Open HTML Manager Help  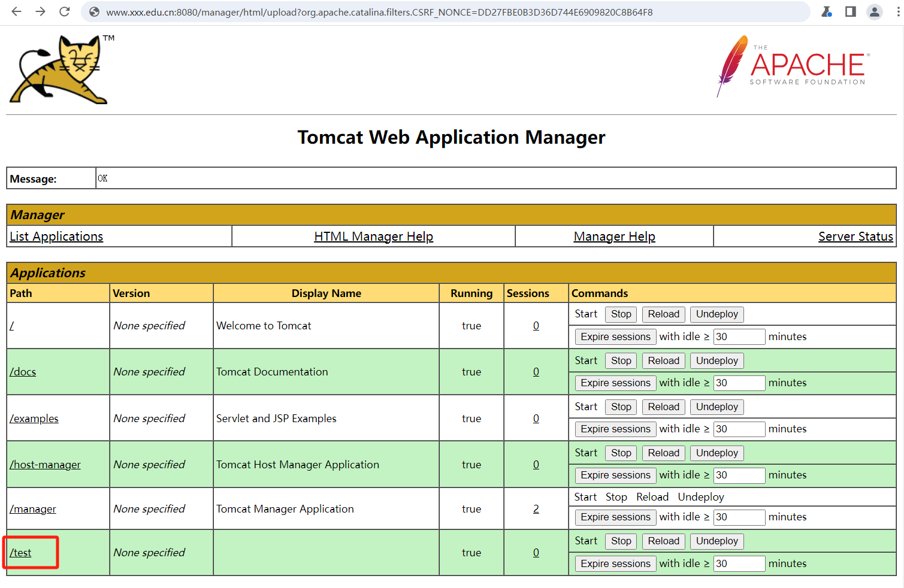pyautogui.click(x=373, y=237)
